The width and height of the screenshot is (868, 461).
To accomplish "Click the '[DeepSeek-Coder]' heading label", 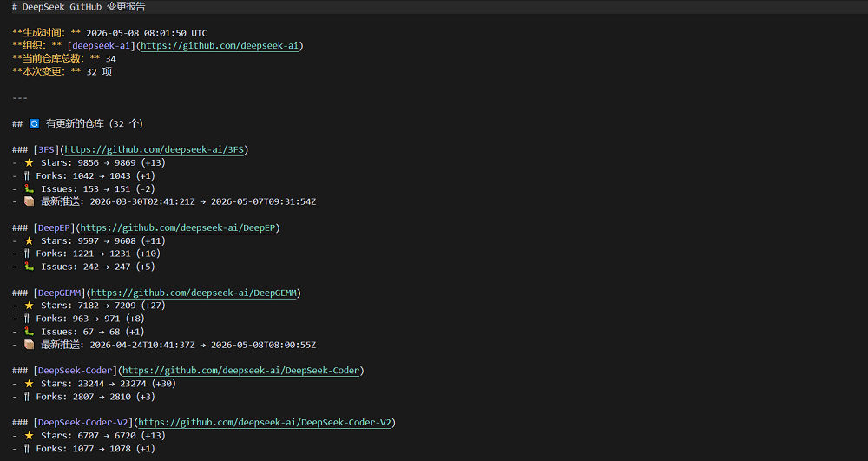I will tap(76, 371).
